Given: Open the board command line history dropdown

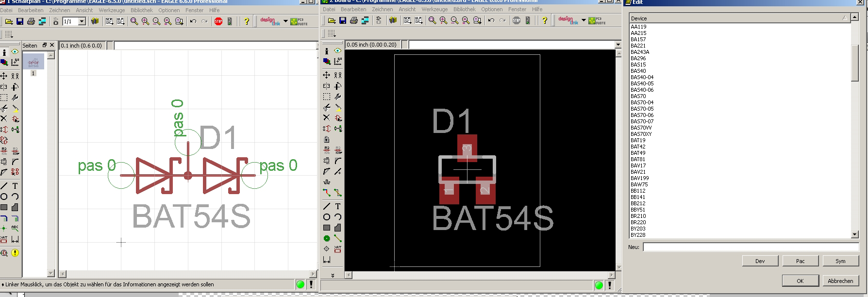Looking at the screenshot, I should point(618,45).
